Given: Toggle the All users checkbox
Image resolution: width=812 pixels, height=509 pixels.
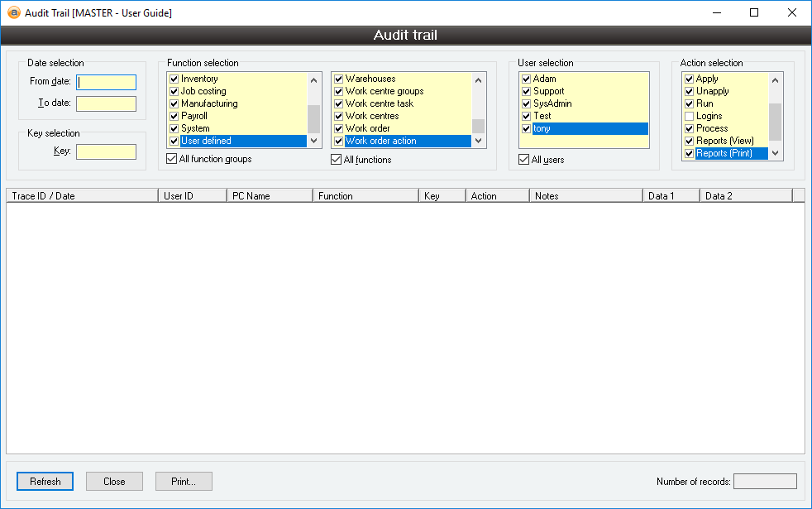Looking at the screenshot, I should pyautogui.click(x=523, y=160).
